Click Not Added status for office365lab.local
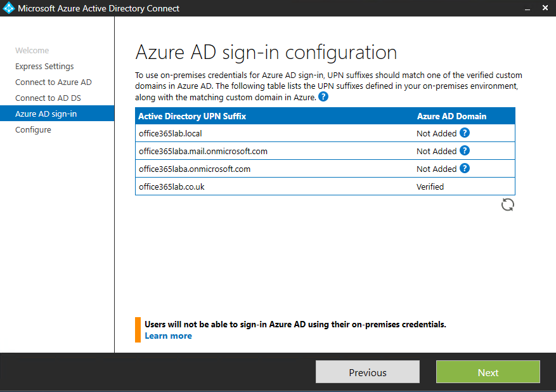 [437, 133]
